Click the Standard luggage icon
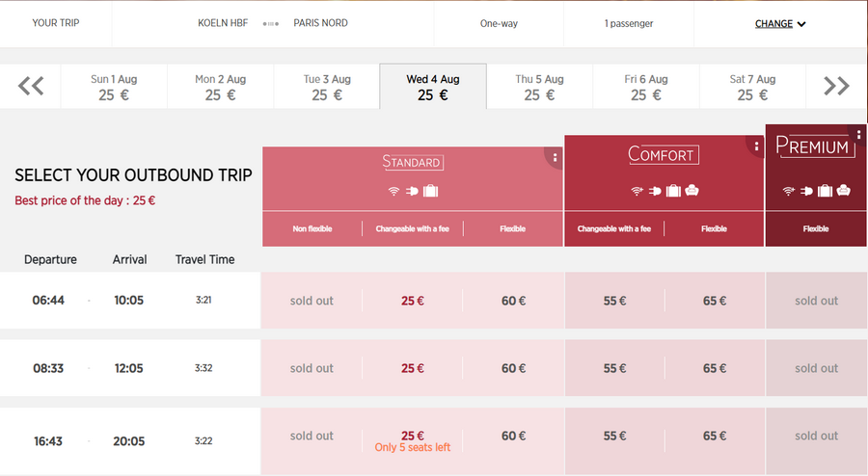868x476 pixels. click(431, 191)
